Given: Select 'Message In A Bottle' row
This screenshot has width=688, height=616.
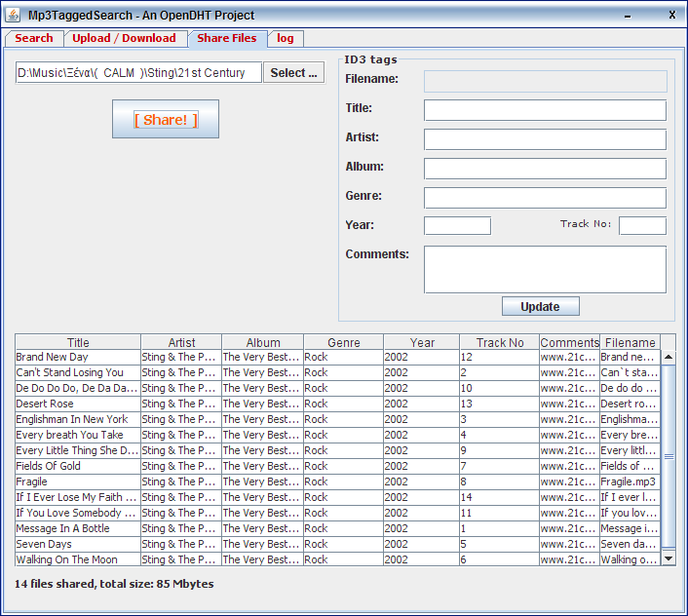Looking at the screenshot, I should pyautogui.click(x=337, y=528).
